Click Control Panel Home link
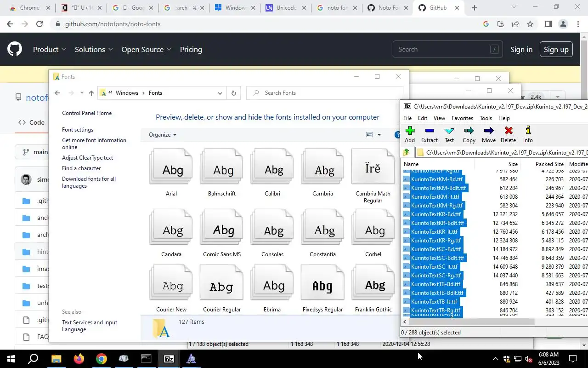The width and height of the screenshot is (588, 368). tap(87, 113)
